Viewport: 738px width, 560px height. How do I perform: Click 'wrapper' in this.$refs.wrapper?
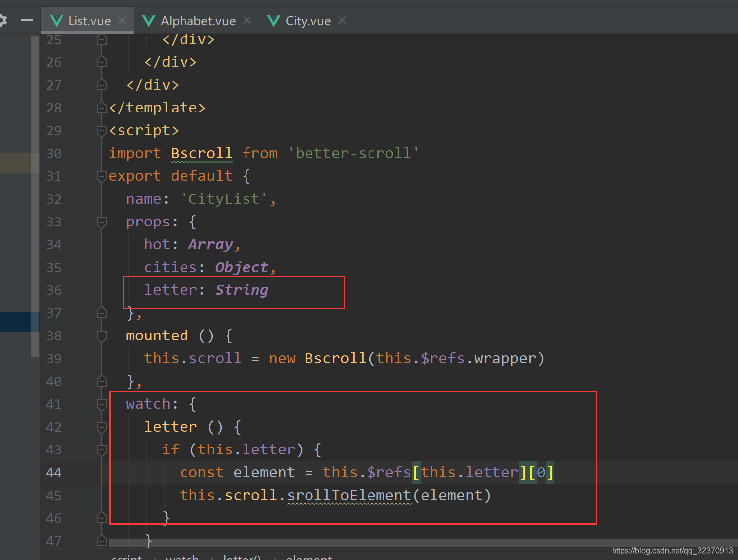tap(505, 358)
